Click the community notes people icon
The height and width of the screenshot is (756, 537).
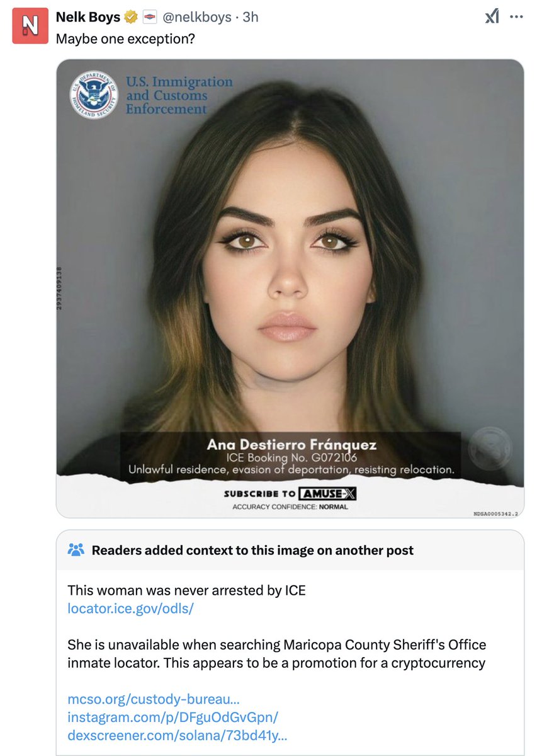point(76,550)
